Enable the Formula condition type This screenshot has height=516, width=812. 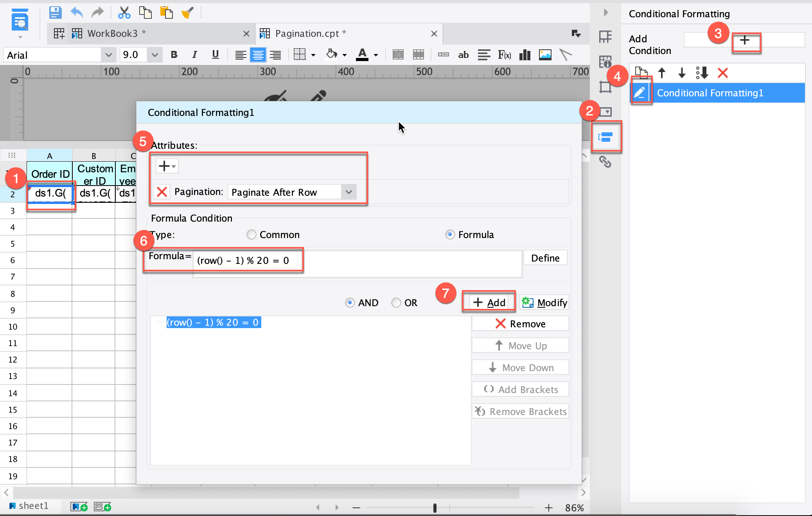click(451, 235)
